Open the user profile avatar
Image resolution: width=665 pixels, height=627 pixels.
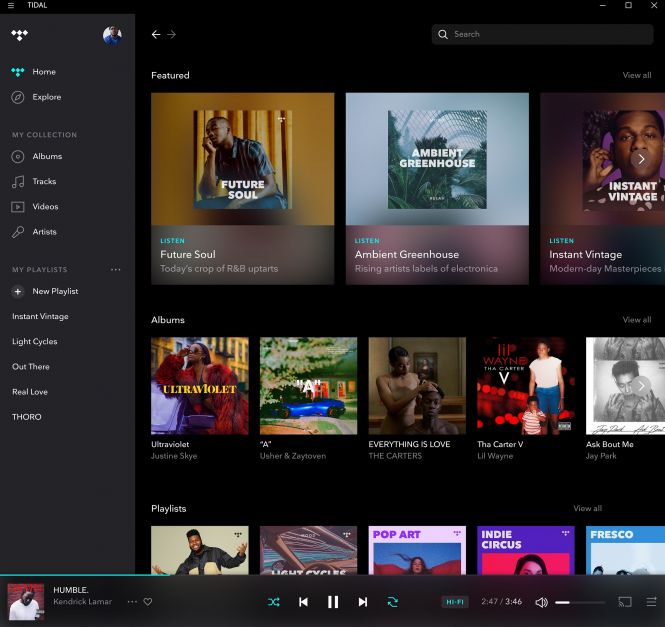click(112, 35)
